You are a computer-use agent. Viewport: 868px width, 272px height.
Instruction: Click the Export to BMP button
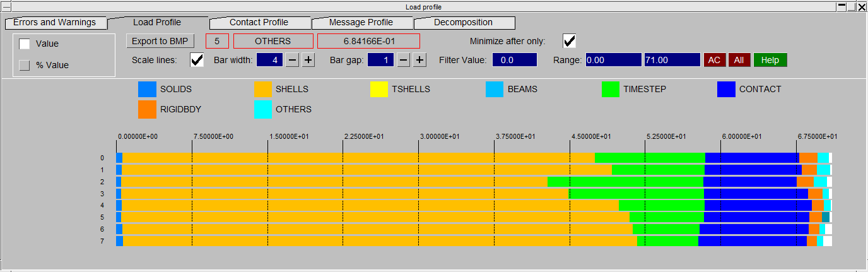tap(160, 41)
